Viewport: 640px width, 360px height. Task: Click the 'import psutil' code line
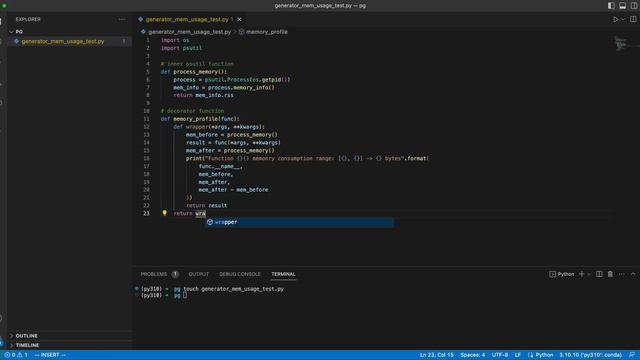181,48
